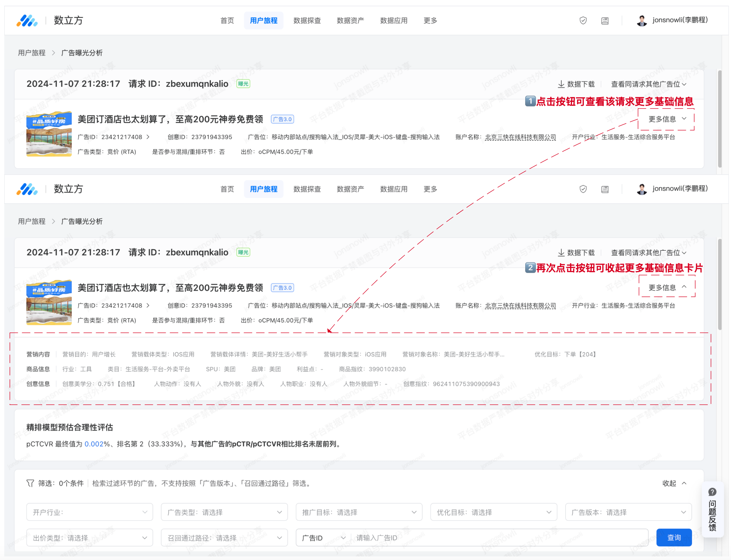Click the 数立方 logo in top header
The width and height of the screenshot is (731, 560).
(x=27, y=21)
